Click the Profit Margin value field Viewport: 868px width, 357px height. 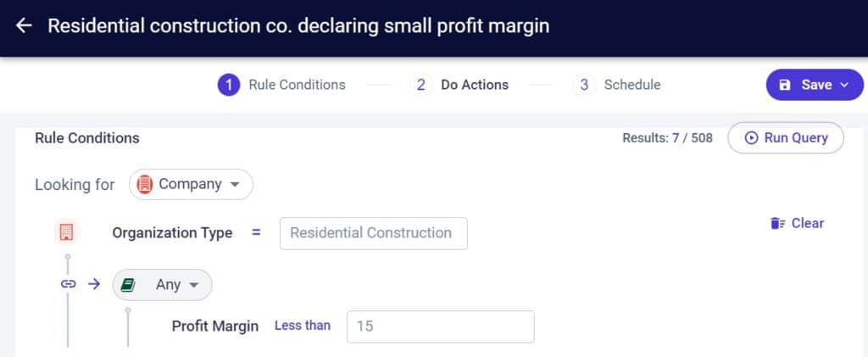click(x=441, y=326)
